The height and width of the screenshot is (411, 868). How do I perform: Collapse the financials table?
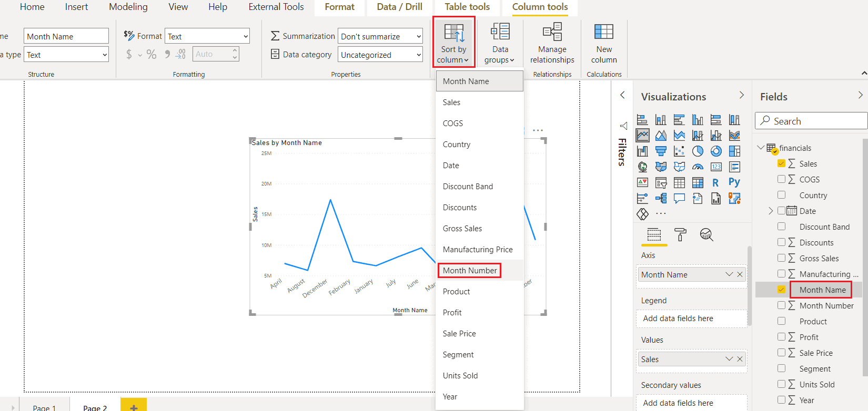(x=761, y=148)
